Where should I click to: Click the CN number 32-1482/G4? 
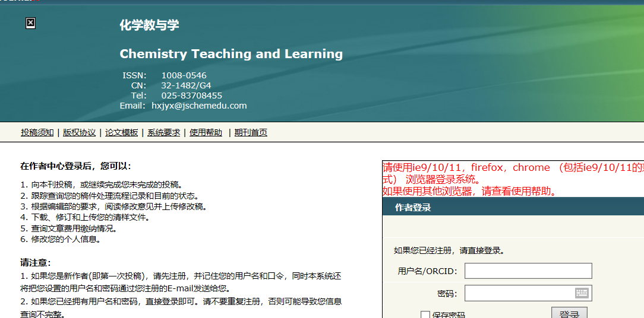pyautogui.click(x=186, y=86)
